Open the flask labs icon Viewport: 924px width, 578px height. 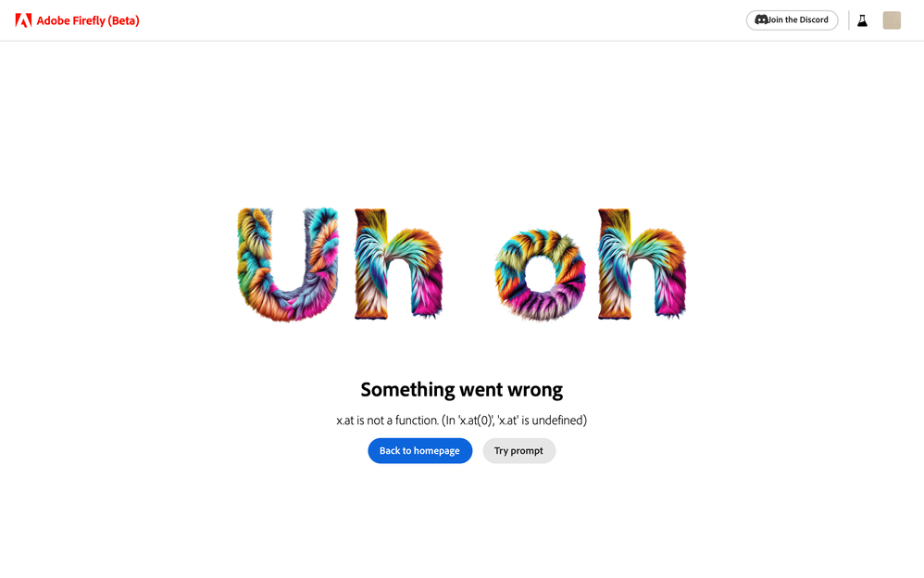point(862,20)
